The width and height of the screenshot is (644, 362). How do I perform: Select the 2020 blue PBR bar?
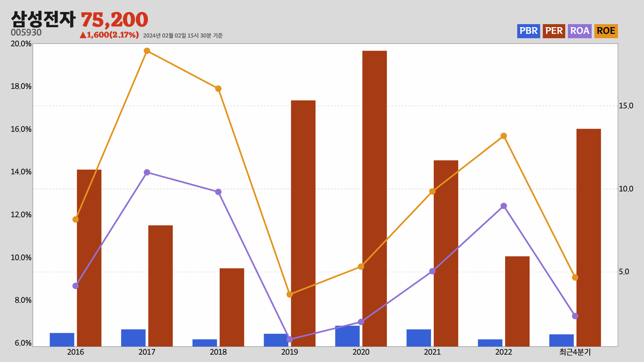(347, 336)
